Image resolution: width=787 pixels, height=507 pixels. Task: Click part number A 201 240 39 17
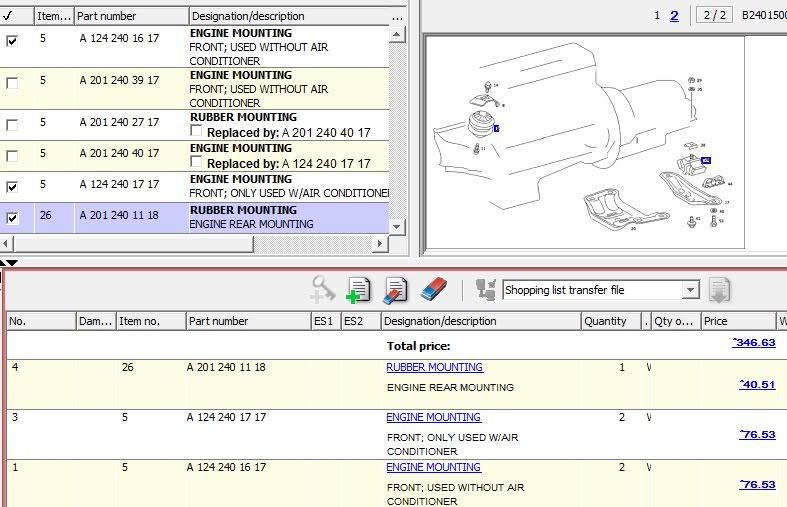[x=119, y=80]
